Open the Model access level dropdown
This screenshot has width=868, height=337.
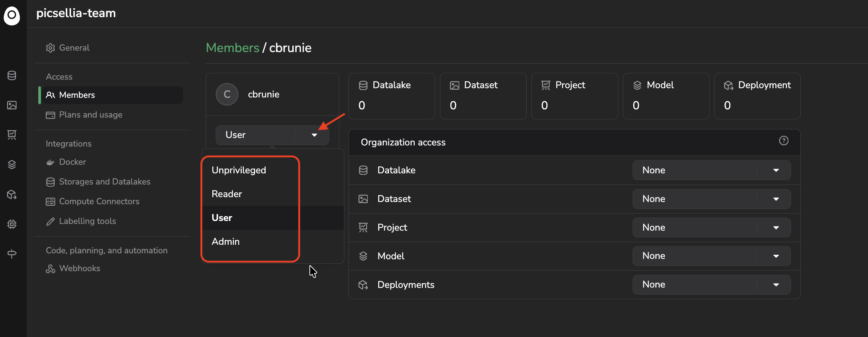(x=711, y=256)
